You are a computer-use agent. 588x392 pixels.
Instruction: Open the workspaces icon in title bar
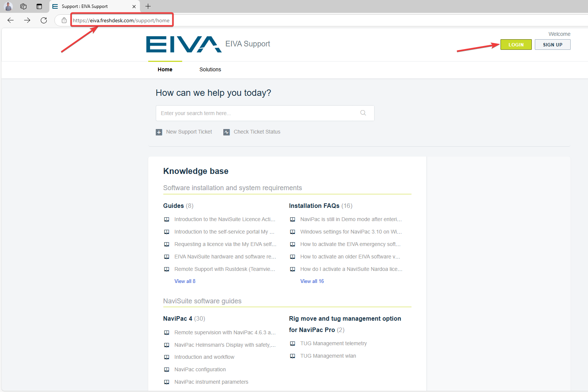(x=23, y=6)
